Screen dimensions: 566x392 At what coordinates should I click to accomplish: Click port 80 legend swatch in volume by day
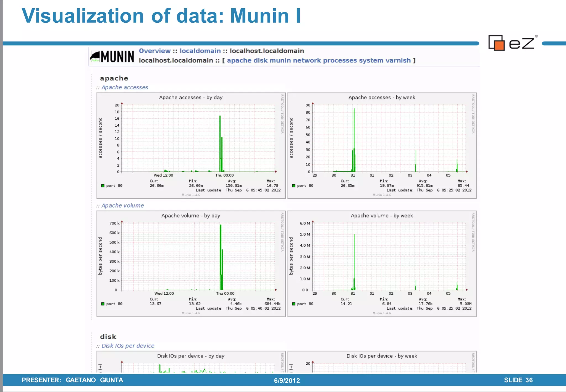pos(103,304)
